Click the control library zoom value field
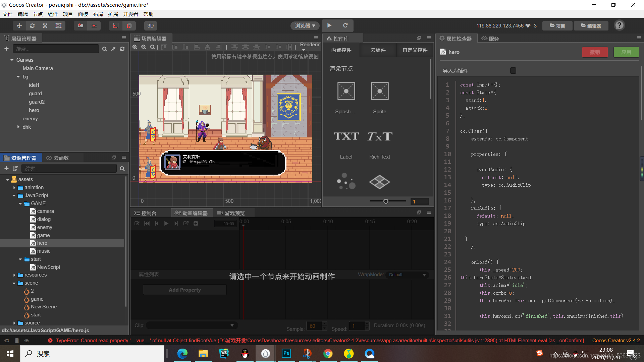 click(x=420, y=201)
